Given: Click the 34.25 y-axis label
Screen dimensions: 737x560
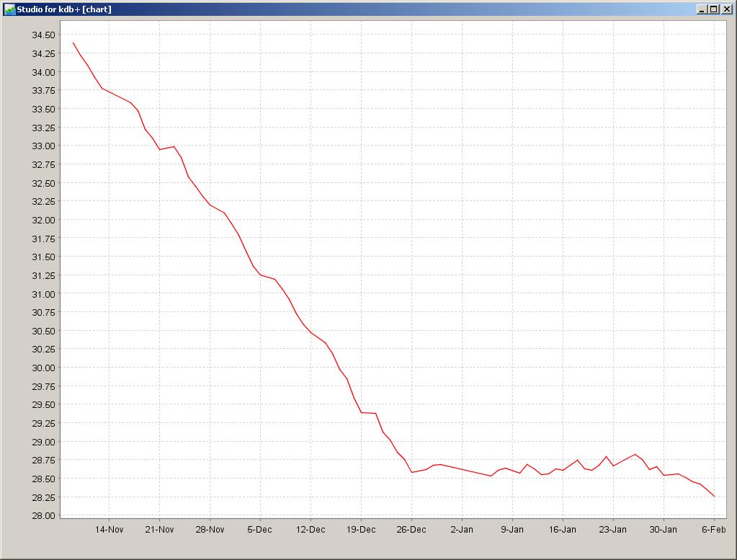Looking at the screenshot, I should (43, 53).
